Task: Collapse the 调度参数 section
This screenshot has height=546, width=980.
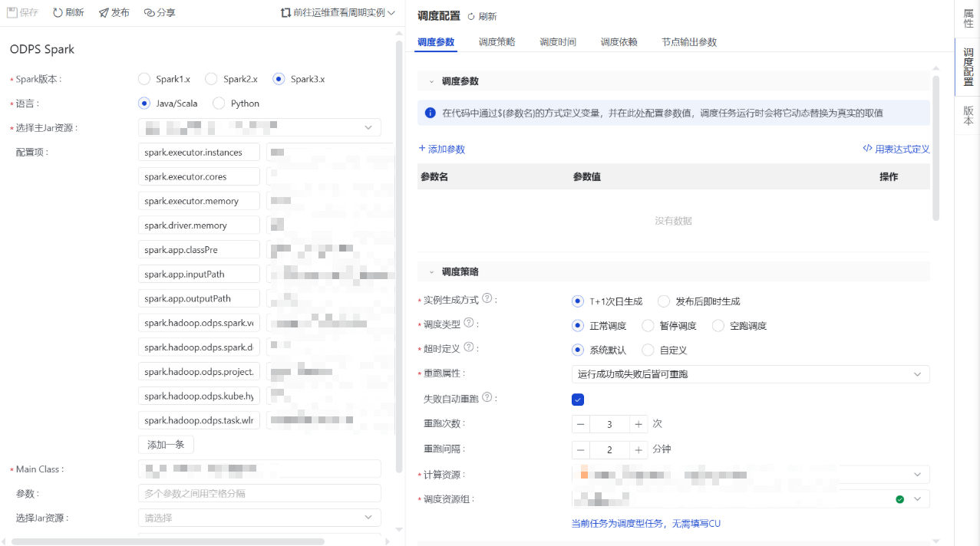Action: tap(432, 81)
